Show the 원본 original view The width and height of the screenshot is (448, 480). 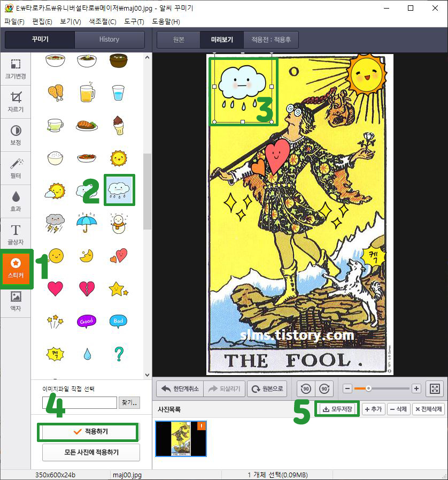[179, 40]
